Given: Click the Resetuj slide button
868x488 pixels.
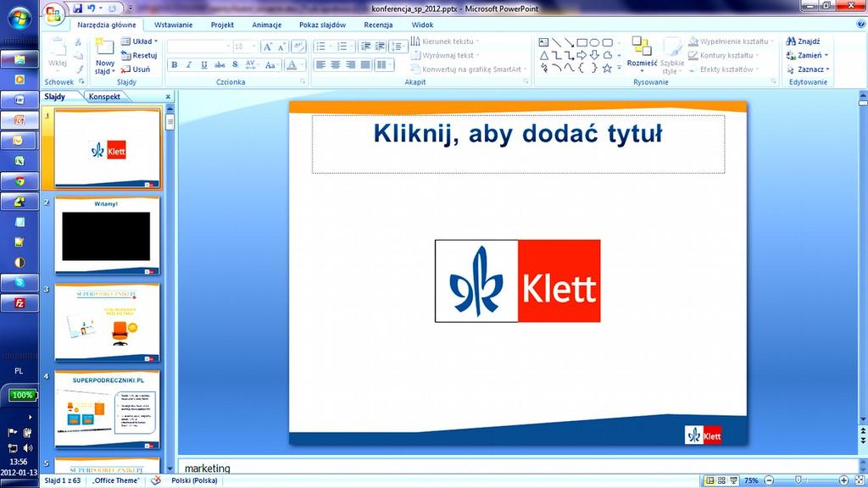Looking at the screenshot, I should pos(140,55).
